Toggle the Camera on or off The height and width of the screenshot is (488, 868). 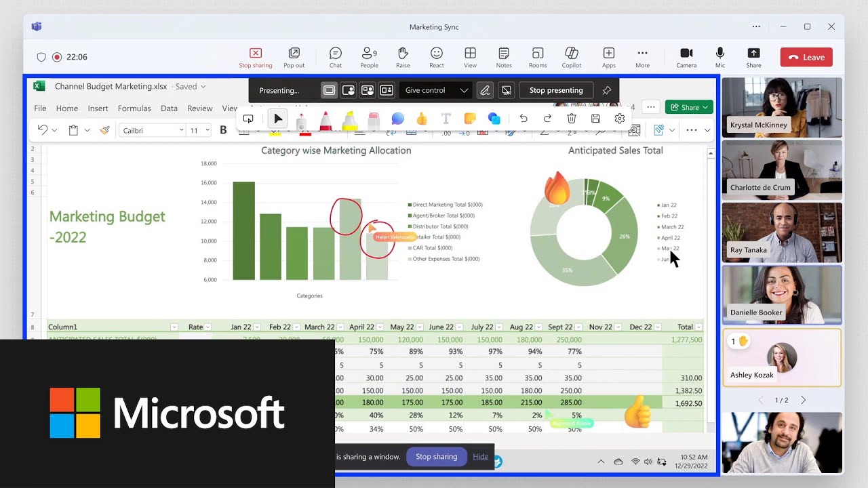[686, 58]
